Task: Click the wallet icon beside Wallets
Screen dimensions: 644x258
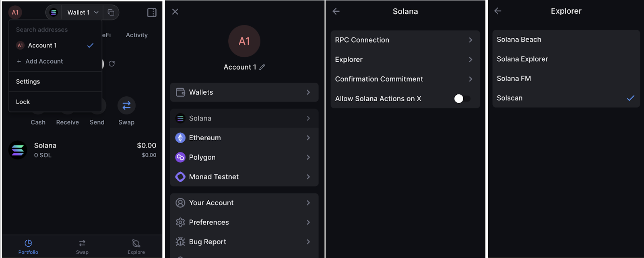Action: pyautogui.click(x=180, y=92)
